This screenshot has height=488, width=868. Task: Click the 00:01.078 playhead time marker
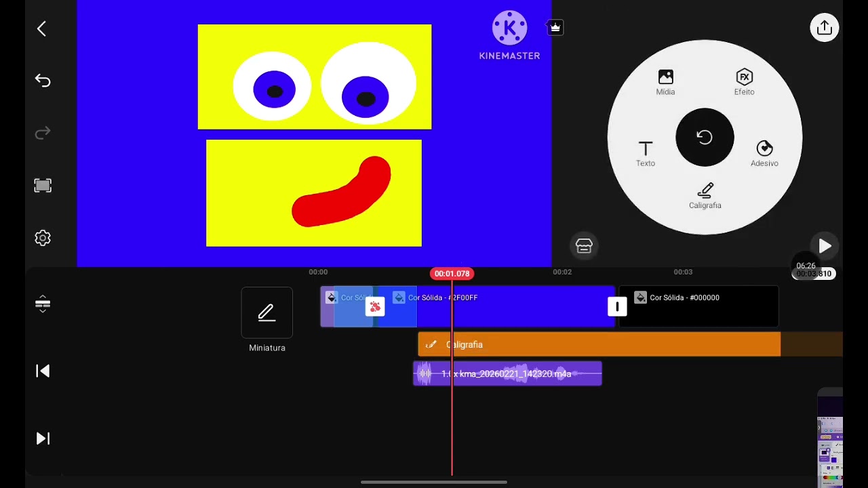pyautogui.click(x=452, y=274)
